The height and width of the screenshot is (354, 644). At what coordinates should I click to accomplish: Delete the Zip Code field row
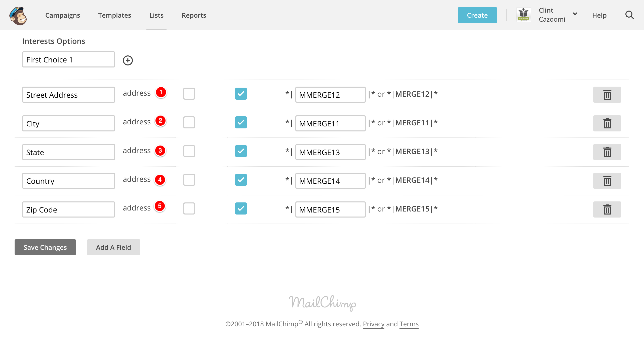[x=607, y=209]
